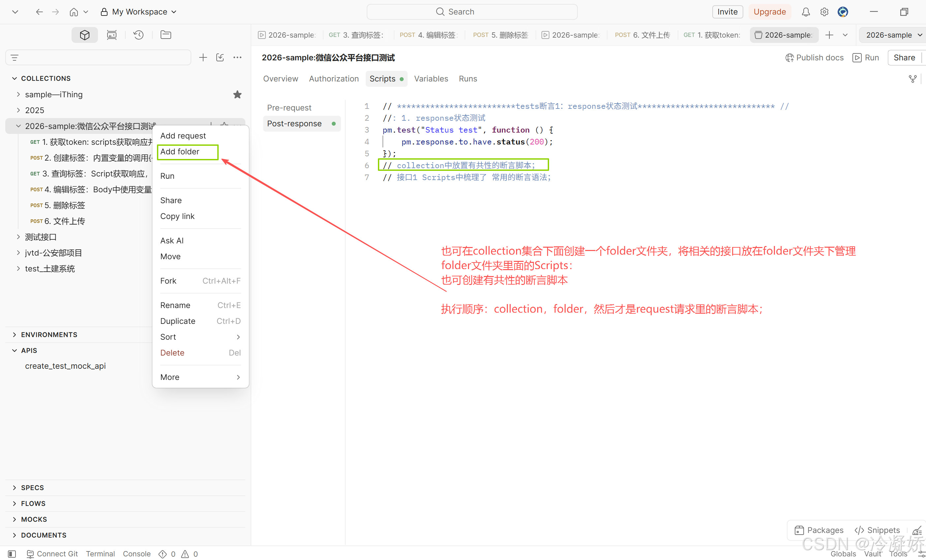Select Add request in context menu

pos(200,136)
